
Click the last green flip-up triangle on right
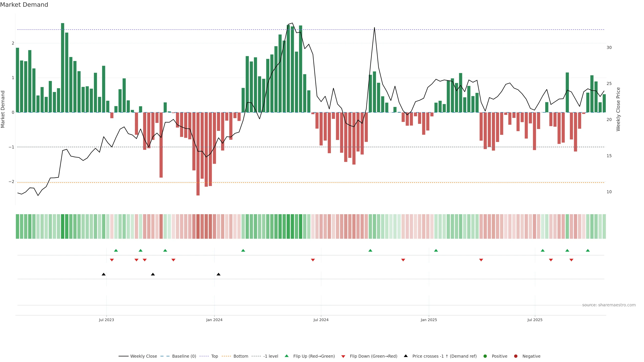[588, 250]
